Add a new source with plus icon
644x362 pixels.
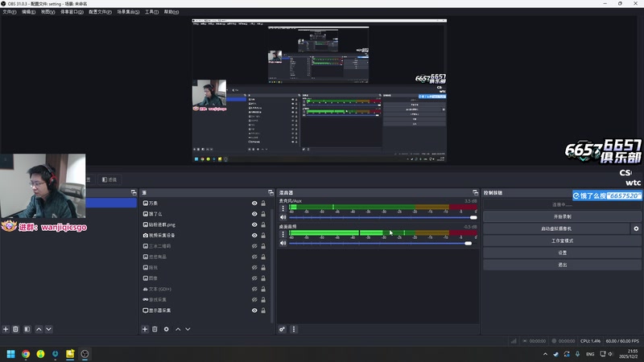(x=145, y=329)
